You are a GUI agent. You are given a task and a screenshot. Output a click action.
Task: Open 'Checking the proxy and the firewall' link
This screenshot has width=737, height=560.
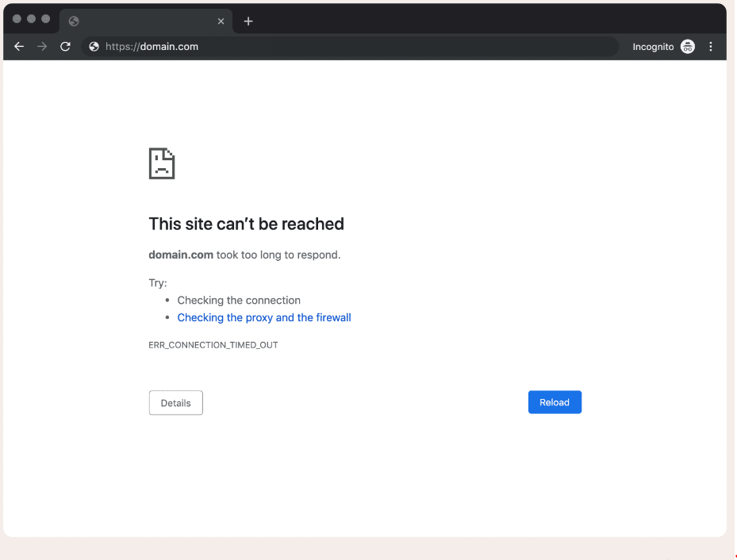coord(264,318)
